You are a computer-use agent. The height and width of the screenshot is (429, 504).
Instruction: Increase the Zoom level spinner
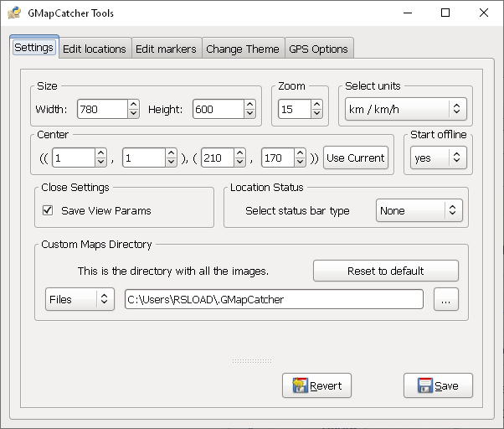coord(316,105)
